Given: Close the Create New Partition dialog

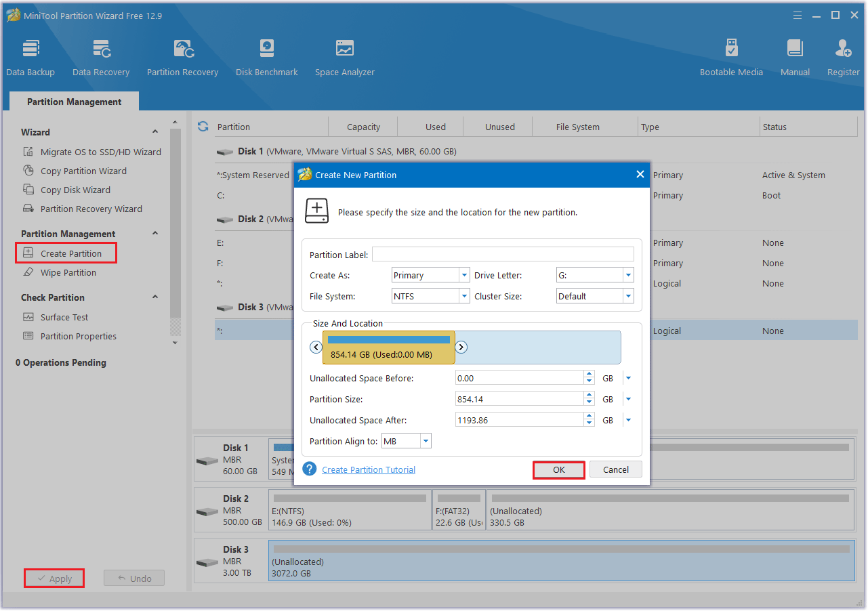Looking at the screenshot, I should [640, 174].
